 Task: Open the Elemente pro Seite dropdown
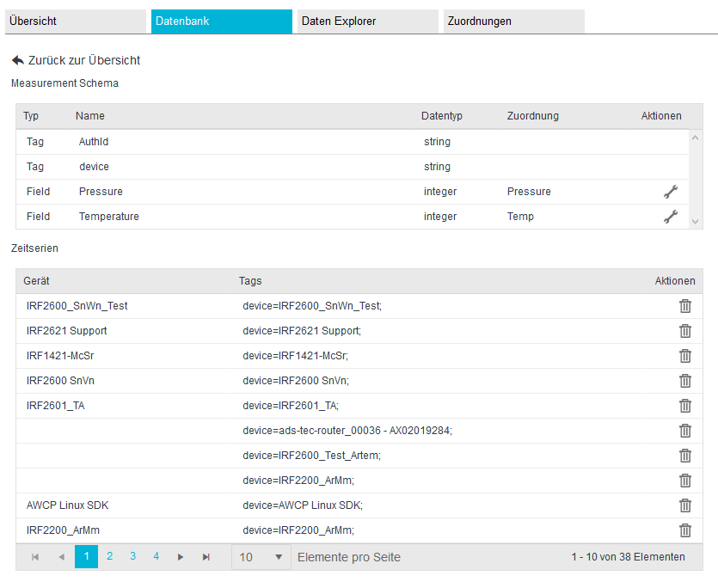[261, 557]
